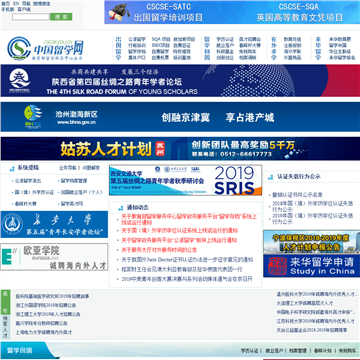
Task: Open the Juris Doctor certification notice
Action: click(x=187, y=259)
